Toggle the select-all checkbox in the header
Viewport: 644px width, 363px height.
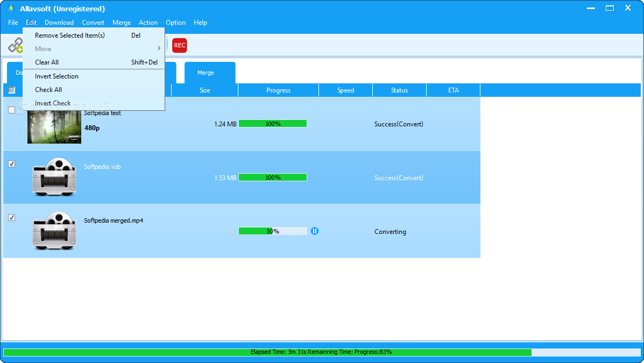tap(11, 90)
